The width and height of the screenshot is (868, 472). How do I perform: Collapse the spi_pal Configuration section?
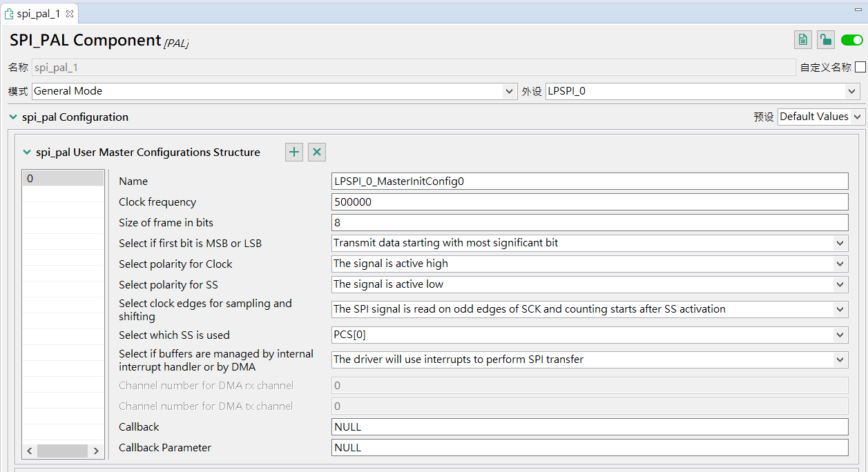13,117
